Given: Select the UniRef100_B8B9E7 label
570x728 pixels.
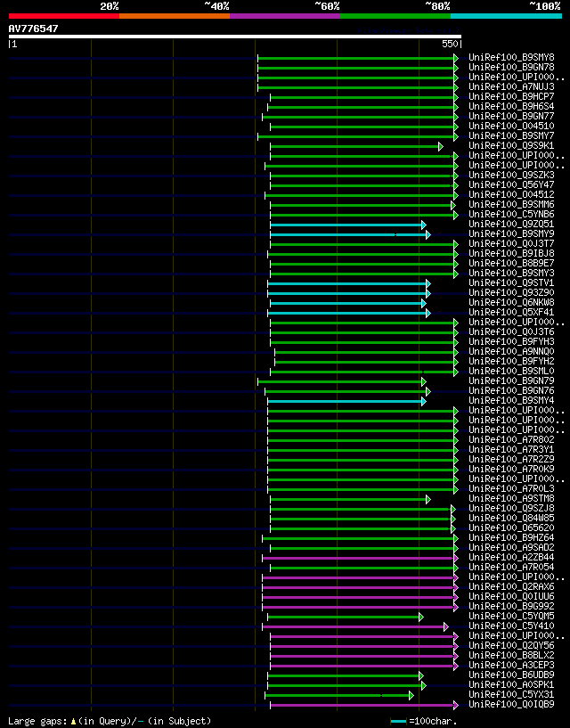Looking at the screenshot, I should 511,263.
